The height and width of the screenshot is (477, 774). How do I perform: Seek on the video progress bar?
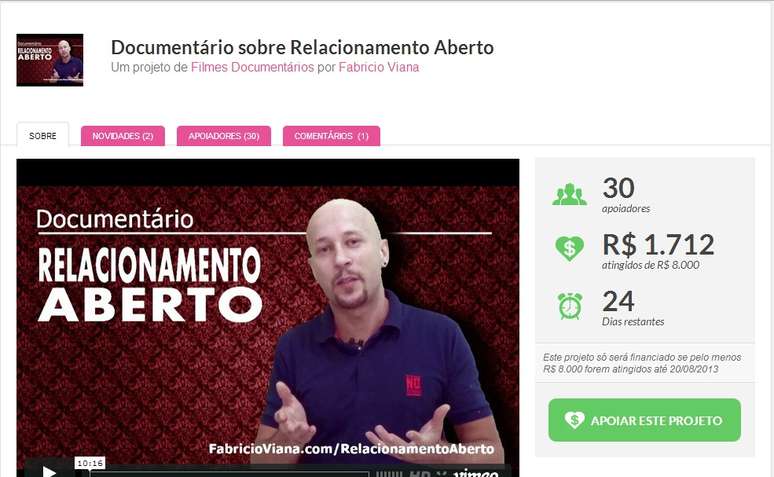click(230, 474)
